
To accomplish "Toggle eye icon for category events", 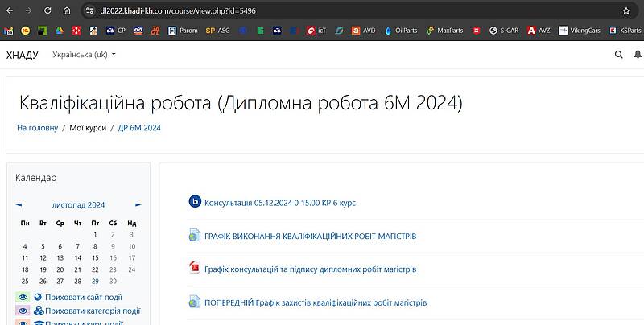I will click(23, 311).
